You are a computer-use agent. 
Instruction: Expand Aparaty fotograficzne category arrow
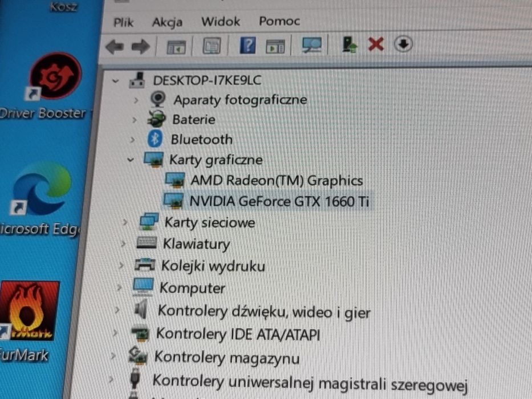coord(136,100)
